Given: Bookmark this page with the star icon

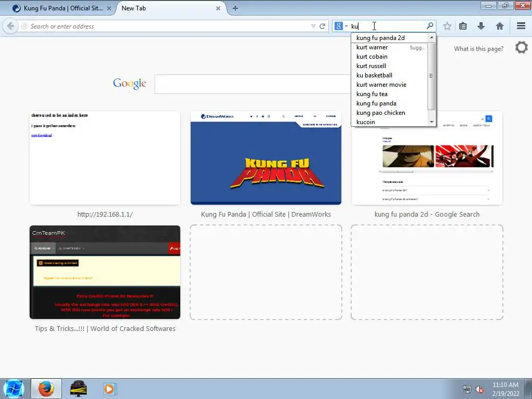Looking at the screenshot, I should tap(447, 26).
